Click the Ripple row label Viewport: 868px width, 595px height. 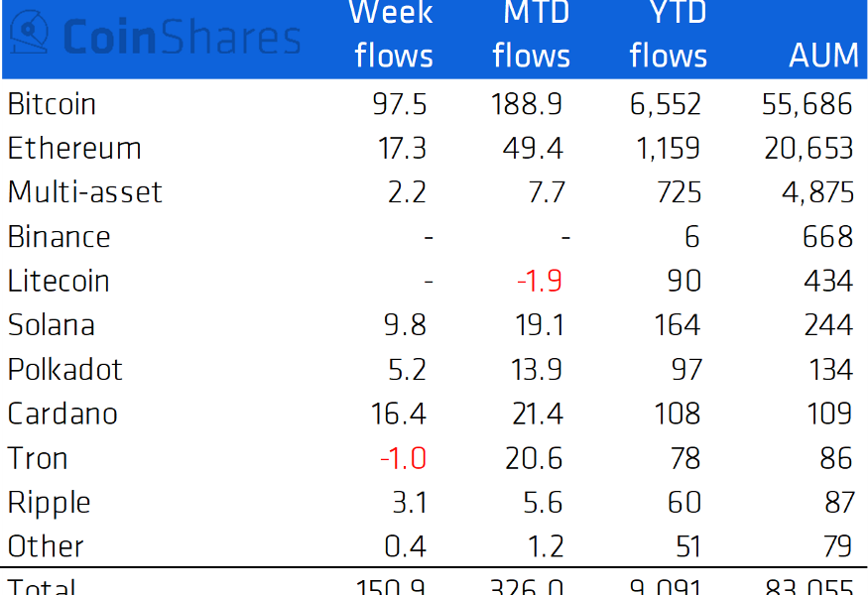pos(50,503)
